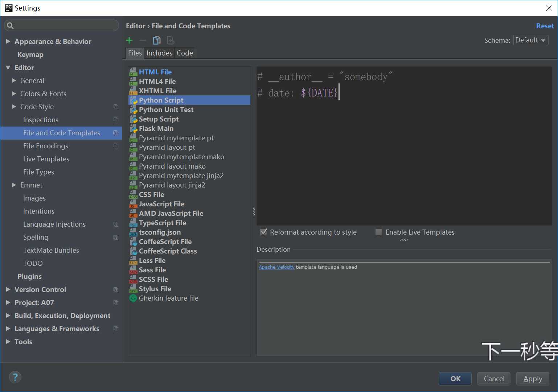Enable Live Templates checkbox
The width and height of the screenshot is (558, 392).
tap(379, 232)
